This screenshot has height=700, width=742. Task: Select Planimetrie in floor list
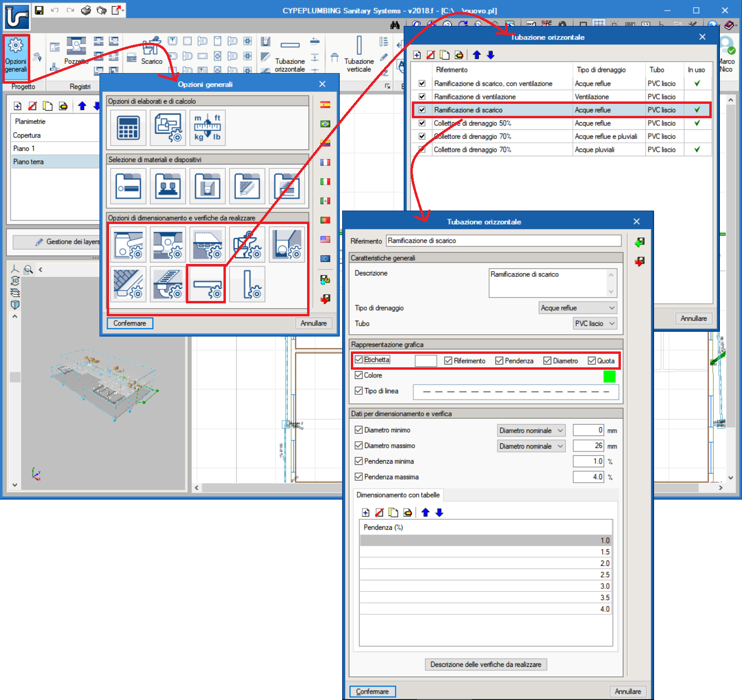(x=30, y=122)
